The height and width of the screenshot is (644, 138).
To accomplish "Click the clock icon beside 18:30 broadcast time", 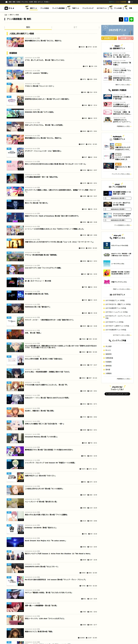I will click(105, 198).
